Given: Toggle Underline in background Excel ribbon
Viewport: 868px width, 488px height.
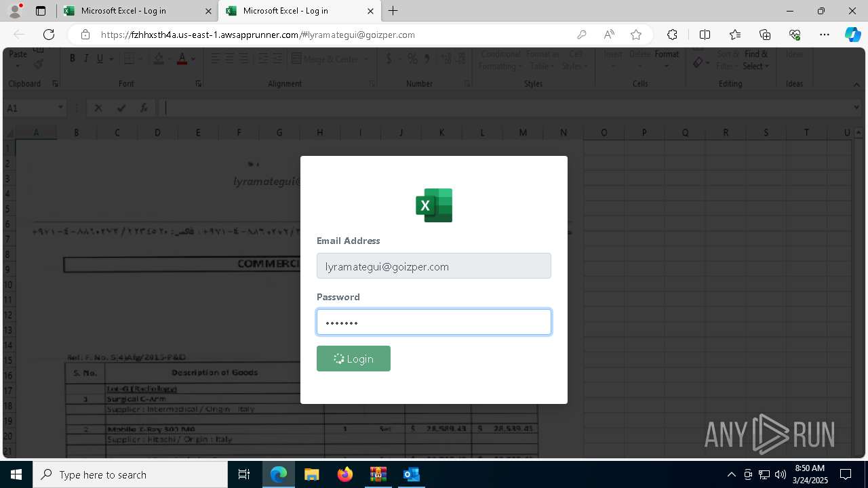Looking at the screenshot, I should [100, 59].
